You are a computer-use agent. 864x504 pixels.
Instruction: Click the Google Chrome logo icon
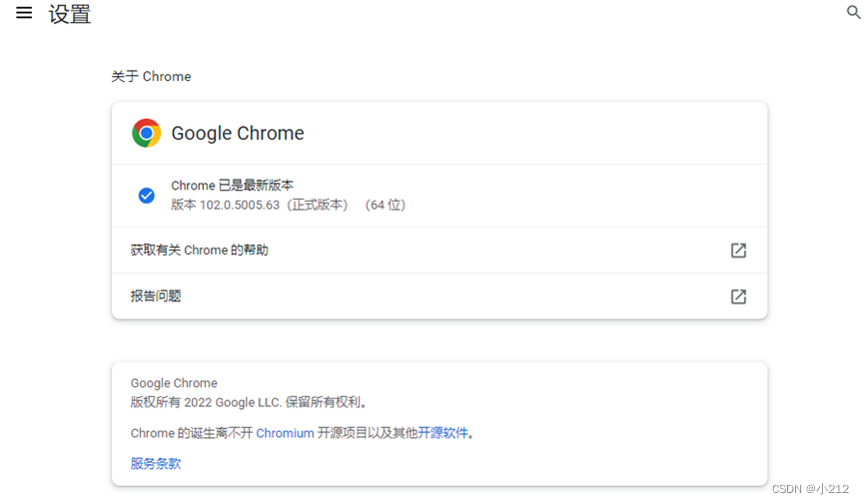(146, 133)
